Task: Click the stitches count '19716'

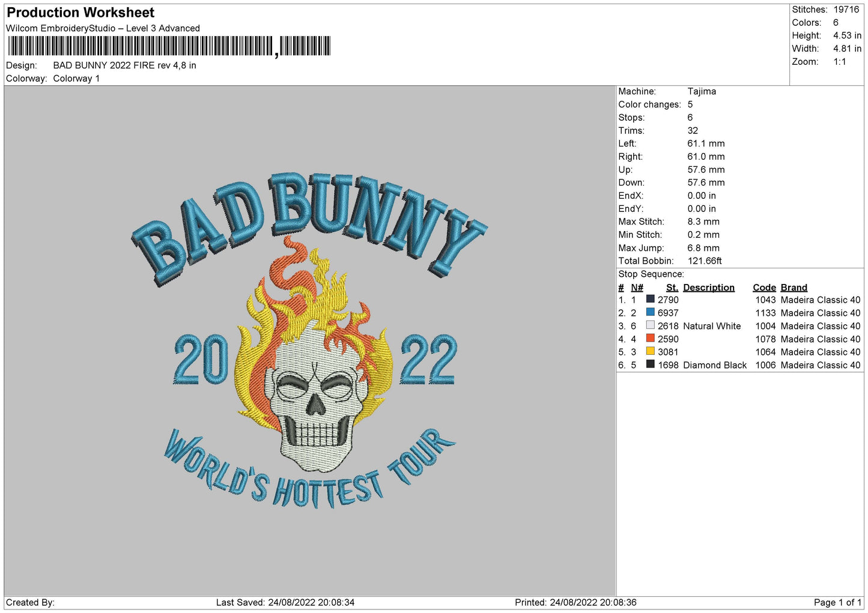Action: point(846,10)
